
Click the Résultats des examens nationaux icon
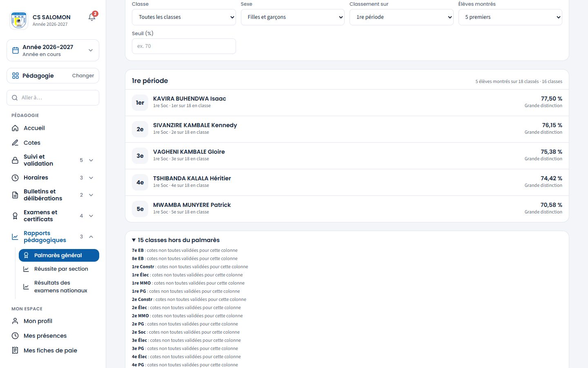(x=26, y=287)
